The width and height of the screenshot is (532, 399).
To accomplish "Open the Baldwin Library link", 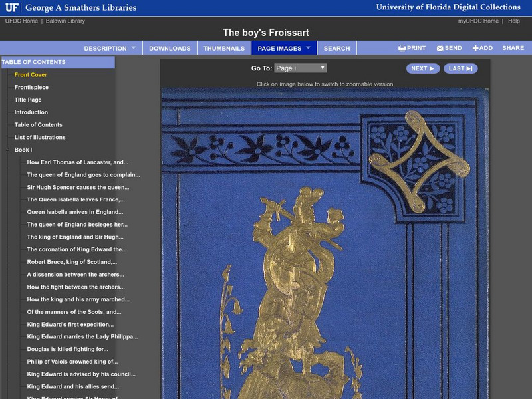I will 65,21.
